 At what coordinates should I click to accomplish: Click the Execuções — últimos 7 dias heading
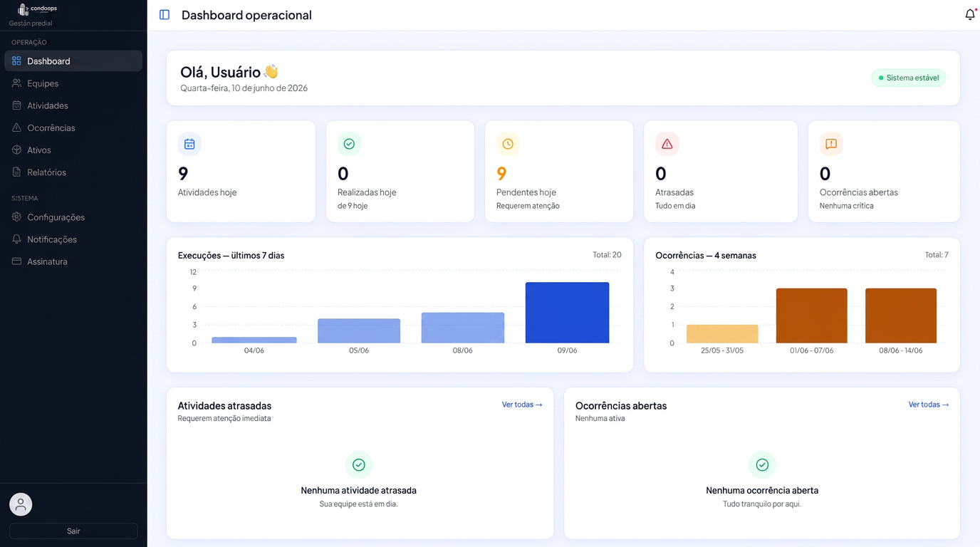(231, 255)
